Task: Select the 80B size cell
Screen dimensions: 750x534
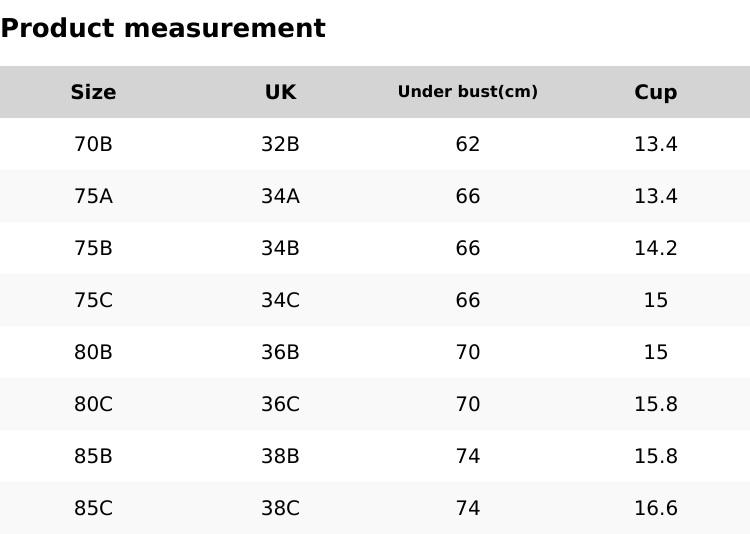Action: [93, 352]
